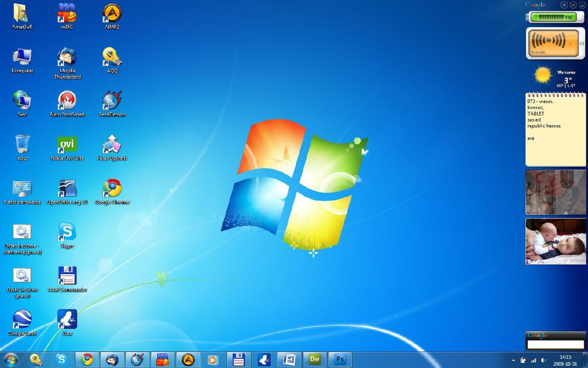Click the Nero StartSmart desktop icon
588x368 pixels.
(67, 101)
